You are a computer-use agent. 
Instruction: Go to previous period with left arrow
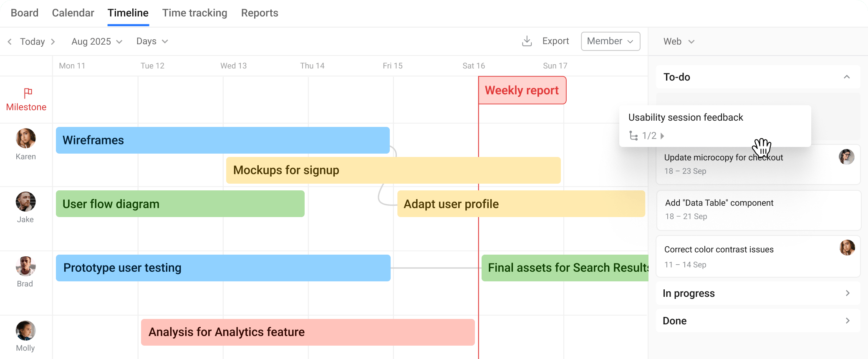pos(10,42)
